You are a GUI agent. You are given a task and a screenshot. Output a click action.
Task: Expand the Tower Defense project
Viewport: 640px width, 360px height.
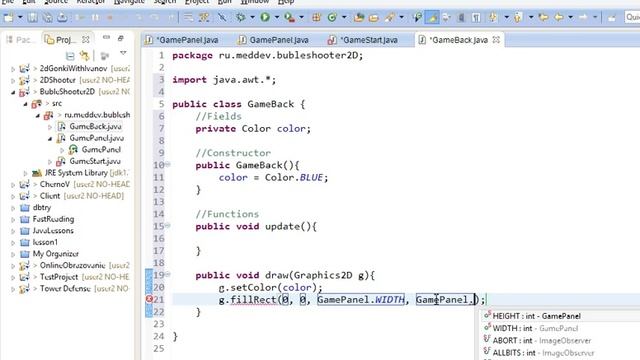(x=13, y=289)
